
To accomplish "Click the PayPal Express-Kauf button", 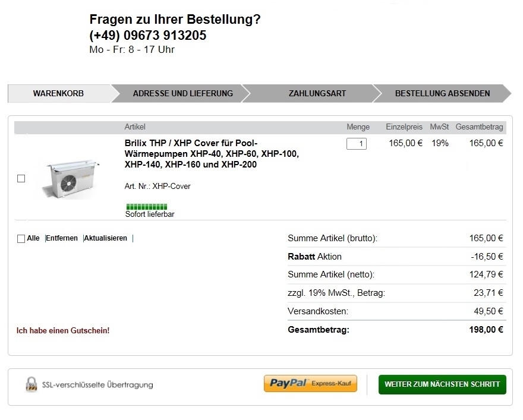I will pos(310,384).
